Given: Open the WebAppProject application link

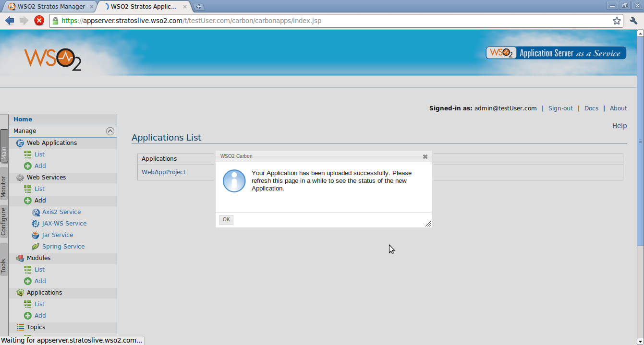Looking at the screenshot, I should pos(163,172).
